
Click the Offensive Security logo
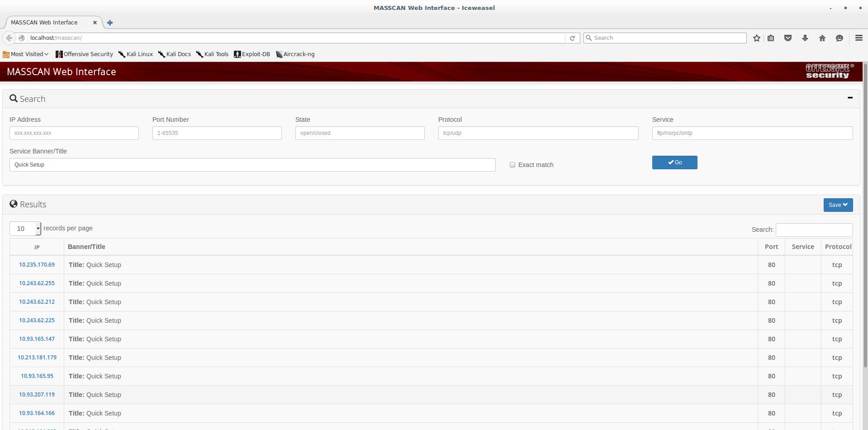(x=829, y=72)
